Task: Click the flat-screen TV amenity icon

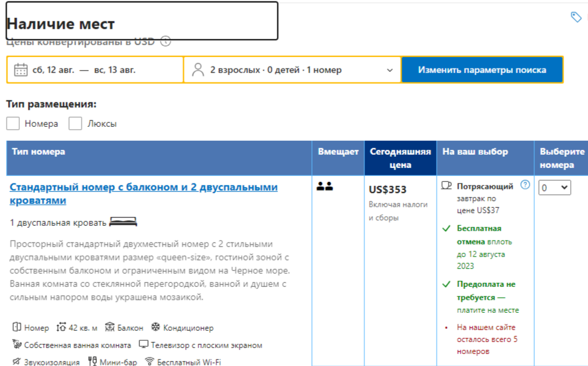Action: (143, 344)
